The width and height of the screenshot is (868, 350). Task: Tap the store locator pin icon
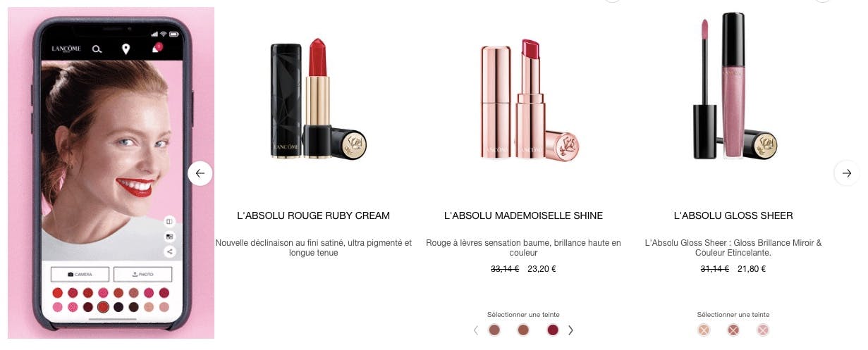(x=126, y=49)
